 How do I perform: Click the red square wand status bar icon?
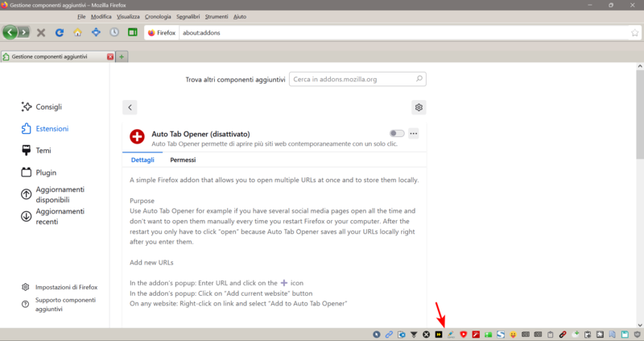pos(476,335)
